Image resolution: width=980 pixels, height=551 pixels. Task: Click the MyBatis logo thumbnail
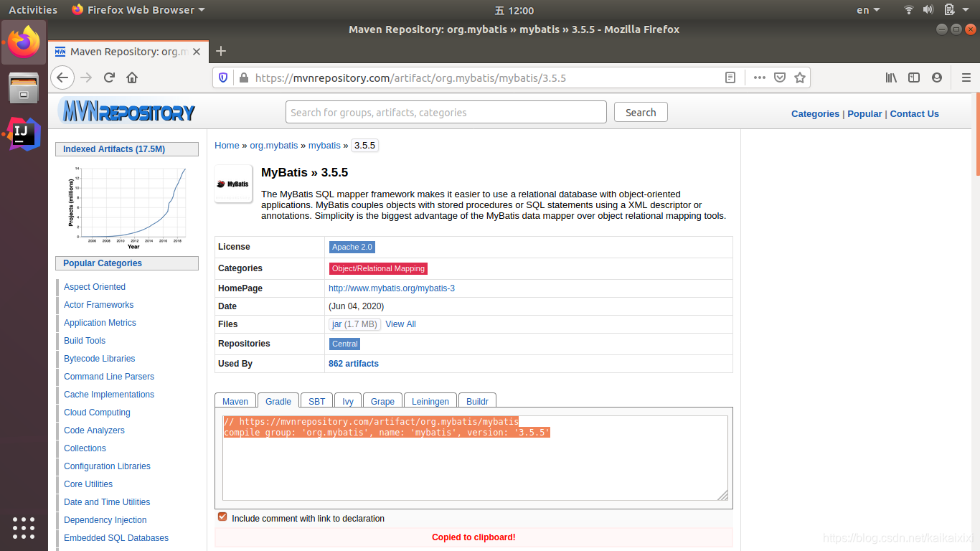point(233,184)
